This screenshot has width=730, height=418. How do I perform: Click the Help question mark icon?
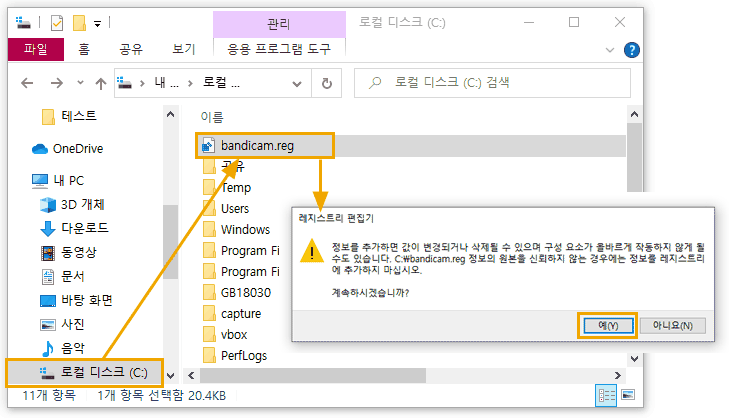click(631, 49)
